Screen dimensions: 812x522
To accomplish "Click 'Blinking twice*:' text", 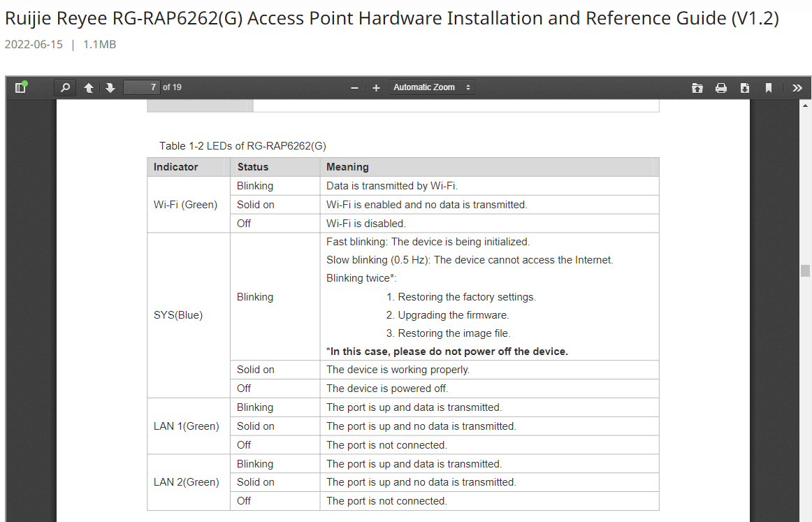I will point(361,278).
